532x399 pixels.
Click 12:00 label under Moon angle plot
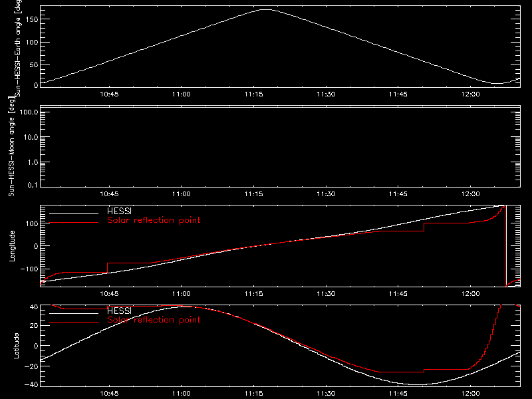(x=471, y=194)
